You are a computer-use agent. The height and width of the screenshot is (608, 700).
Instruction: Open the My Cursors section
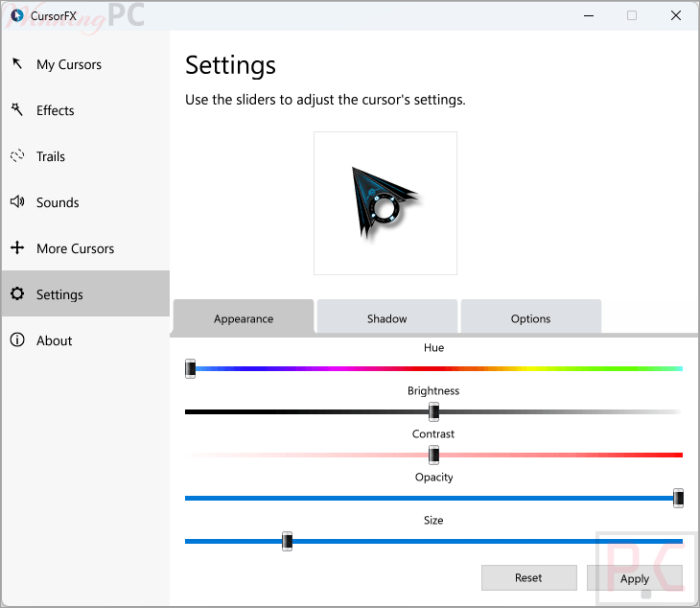coord(85,64)
